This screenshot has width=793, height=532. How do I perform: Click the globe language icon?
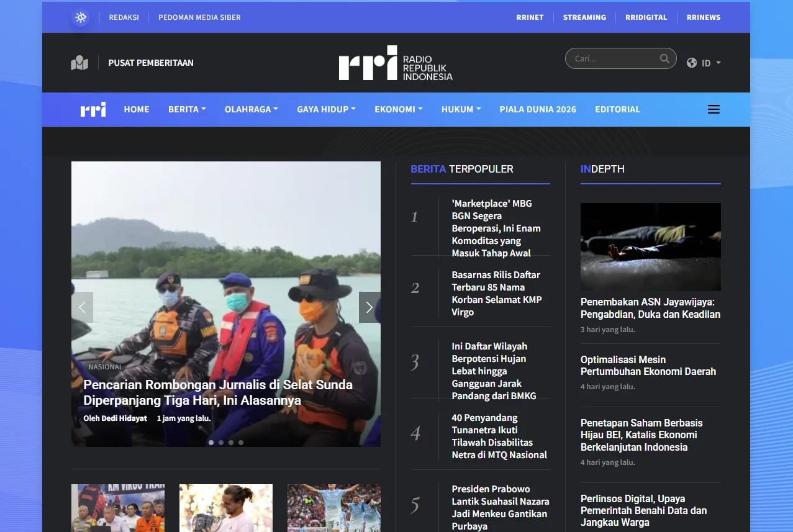[x=692, y=63]
